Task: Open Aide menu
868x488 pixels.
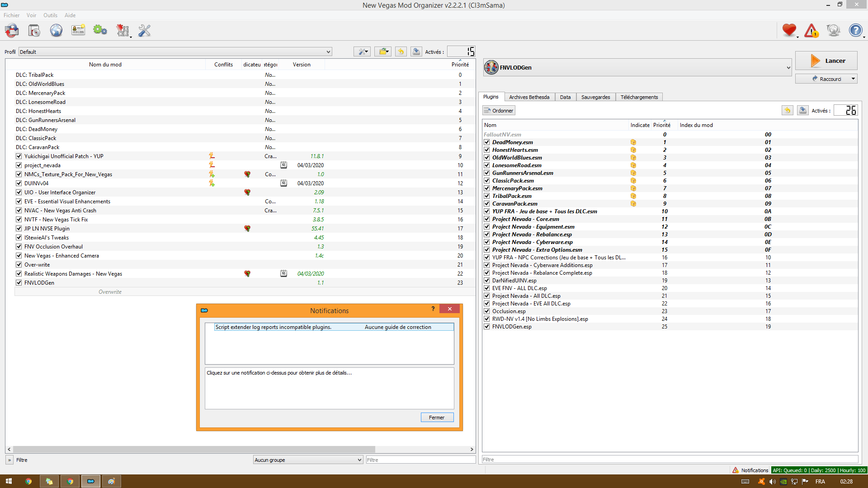Action: (70, 15)
